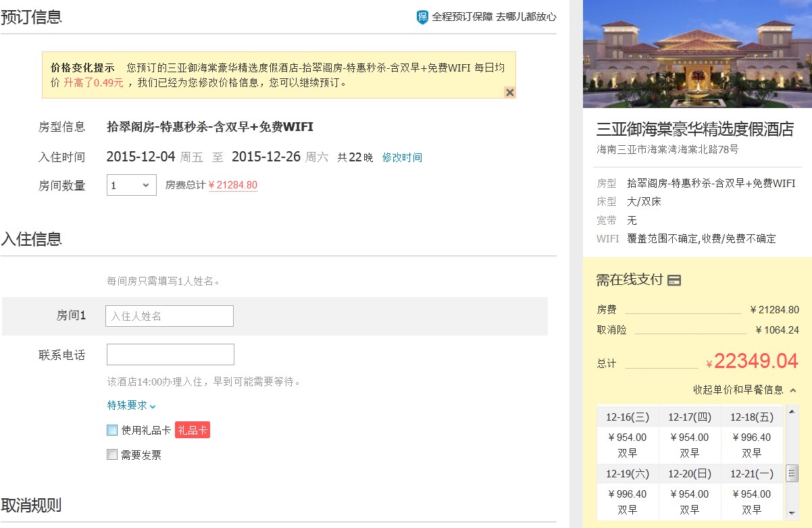Click the hotel photo thumbnail
Image resolution: width=812 pixels, height=528 pixels.
[696, 54]
